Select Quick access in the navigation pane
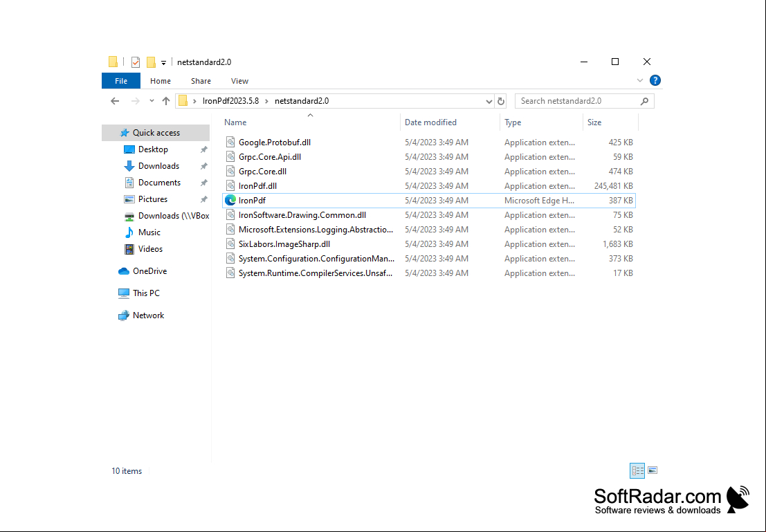Viewport: 766px width, 532px height. click(x=156, y=133)
